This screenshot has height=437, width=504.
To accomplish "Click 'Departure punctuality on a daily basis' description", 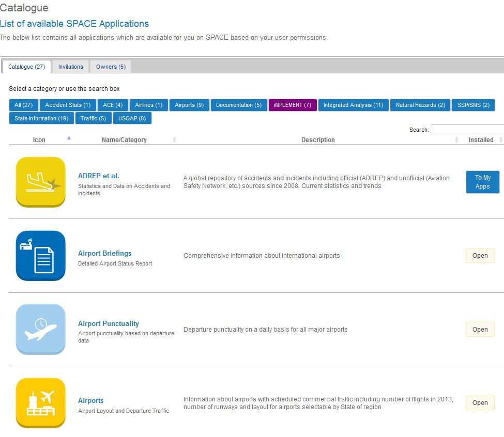I will (x=266, y=330).
